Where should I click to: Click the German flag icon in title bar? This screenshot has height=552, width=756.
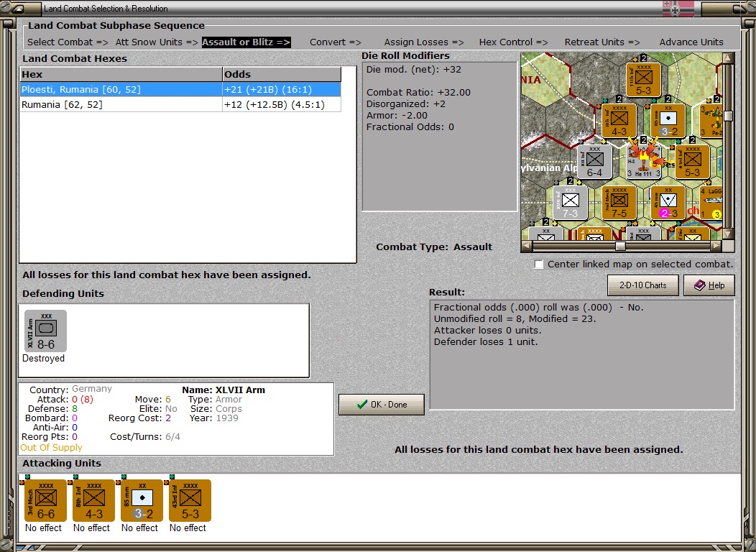(x=678, y=8)
